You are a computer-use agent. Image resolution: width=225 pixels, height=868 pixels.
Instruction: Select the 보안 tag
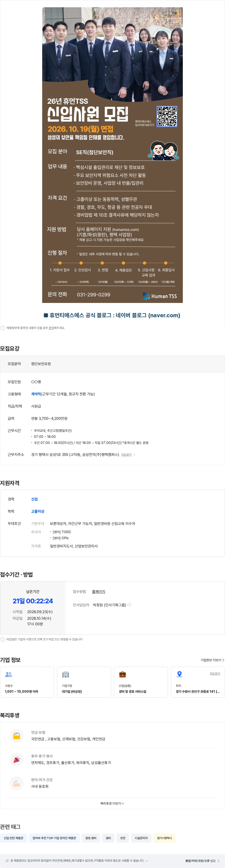123,838
